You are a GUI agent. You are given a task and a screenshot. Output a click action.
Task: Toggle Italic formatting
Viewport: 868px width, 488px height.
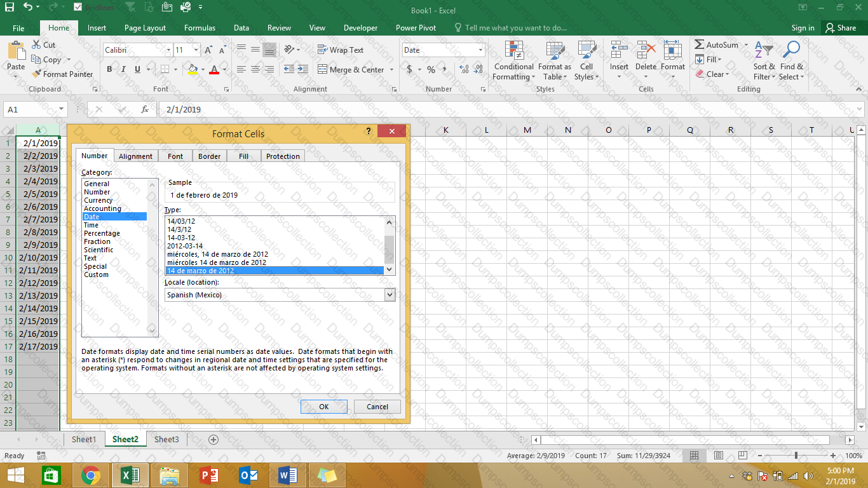[x=121, y=69]
